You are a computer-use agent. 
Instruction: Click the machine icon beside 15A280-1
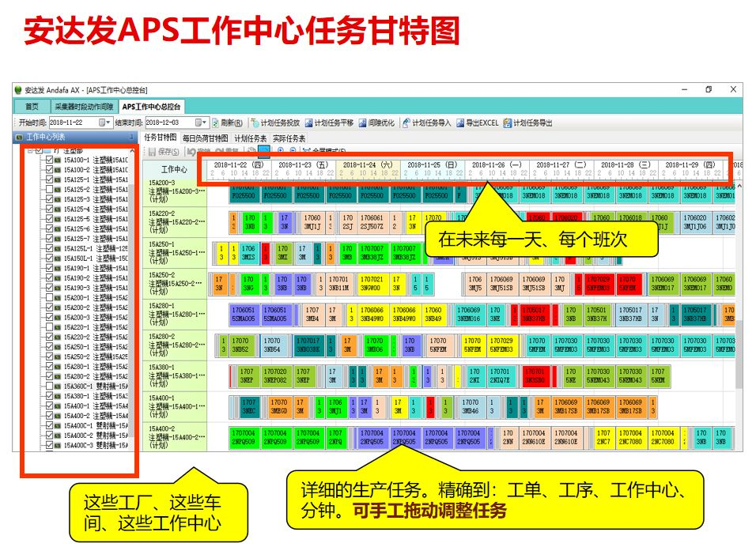58,366
